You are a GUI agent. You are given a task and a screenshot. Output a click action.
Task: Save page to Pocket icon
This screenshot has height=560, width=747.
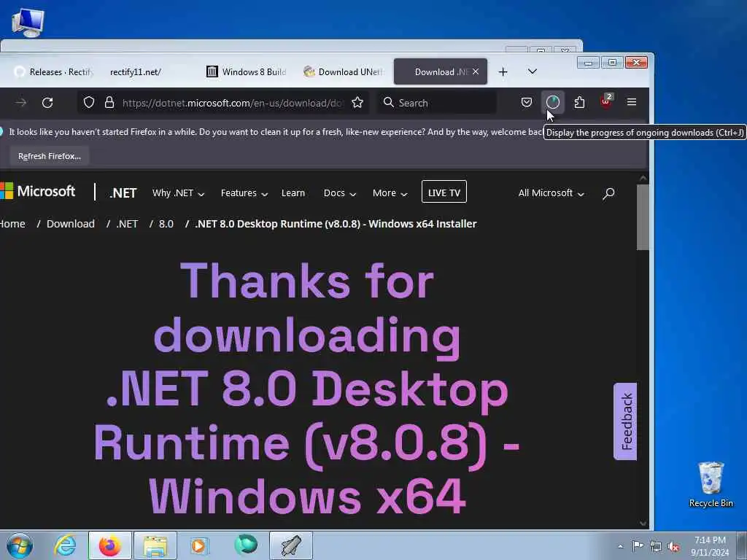point(527,102)
